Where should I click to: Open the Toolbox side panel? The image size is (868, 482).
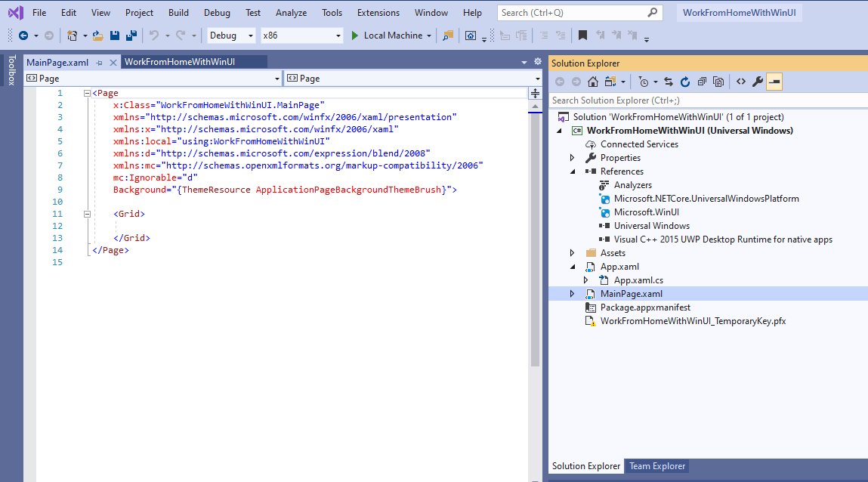(11, 70)
